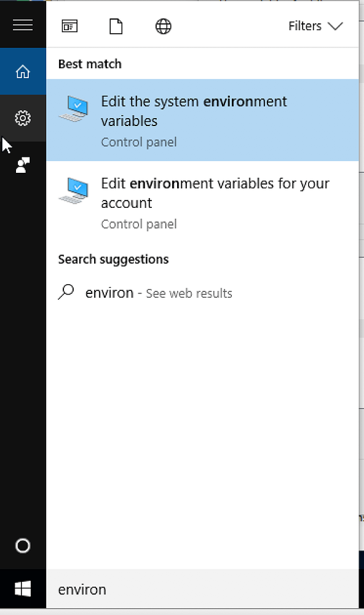Viewport: 364px width, 615px height.
Task: Click the computer icon for system environment variables
Action: tap(74, 108)
